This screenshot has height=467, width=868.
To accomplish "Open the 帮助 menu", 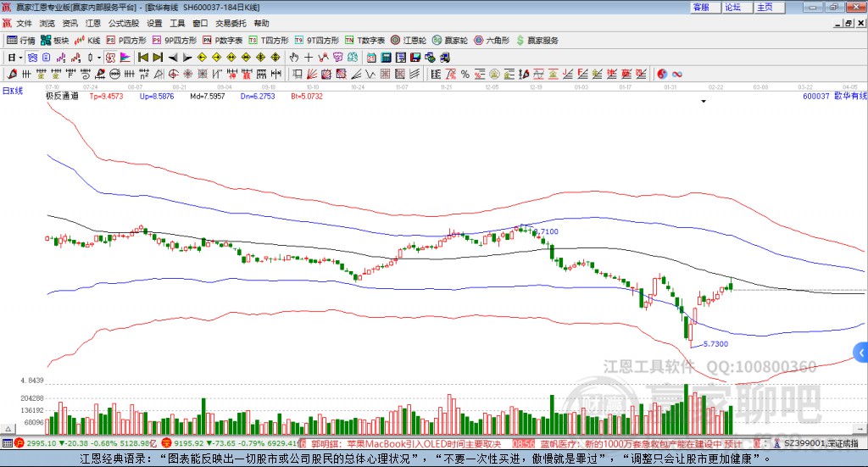I will tap(261, 23).
